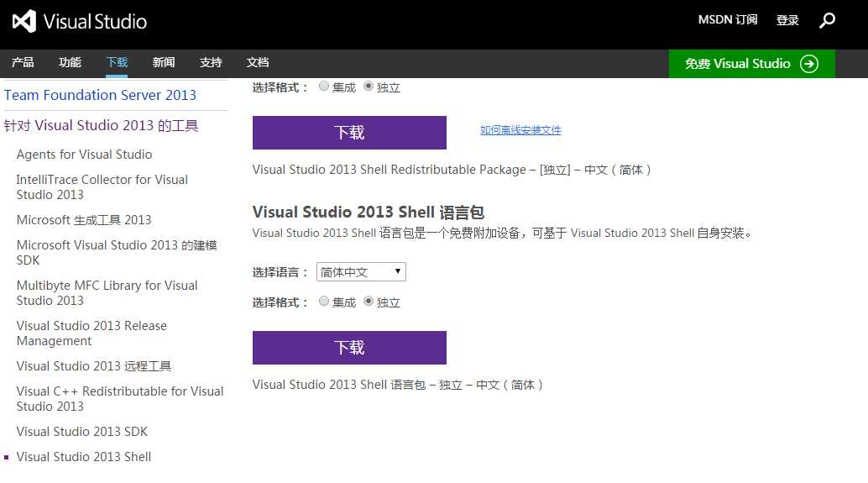Click the Shell 语言包 – 独立 caption text
868x483 pixels.
coord(397,385)
